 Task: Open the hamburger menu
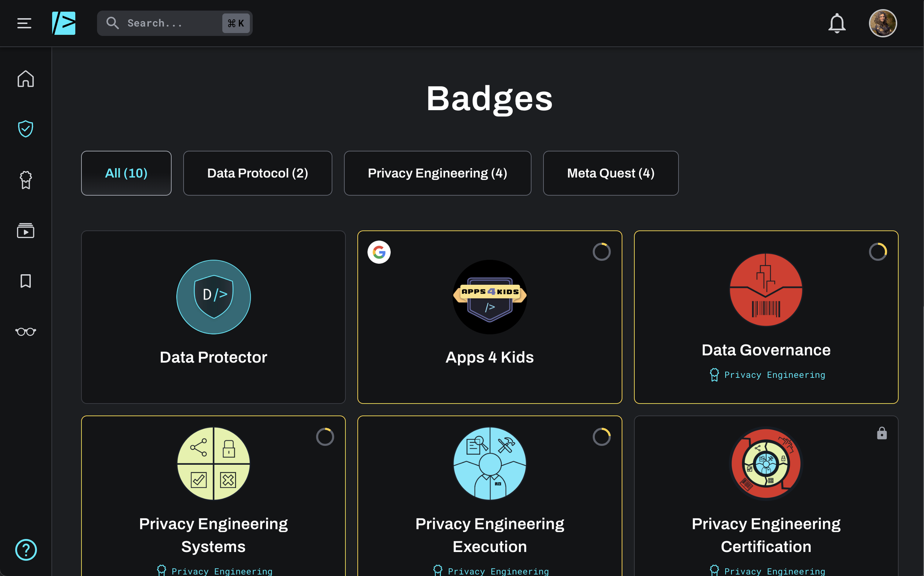(24, 23)
